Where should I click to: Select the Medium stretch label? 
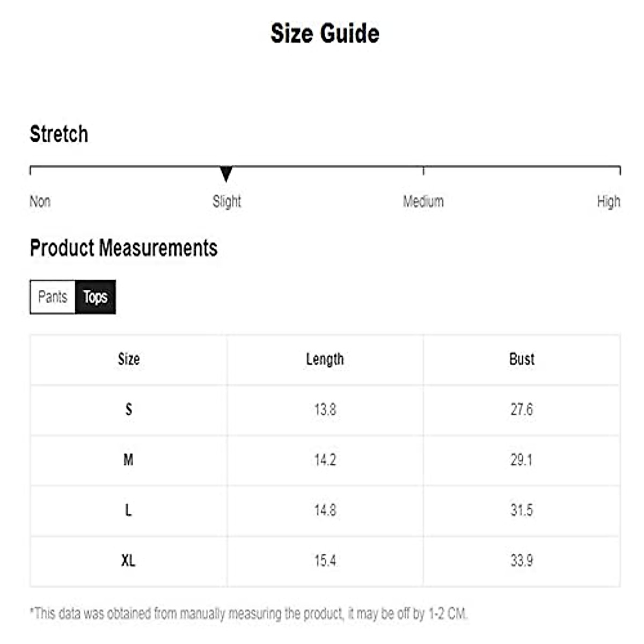click(x=423, y=202)
